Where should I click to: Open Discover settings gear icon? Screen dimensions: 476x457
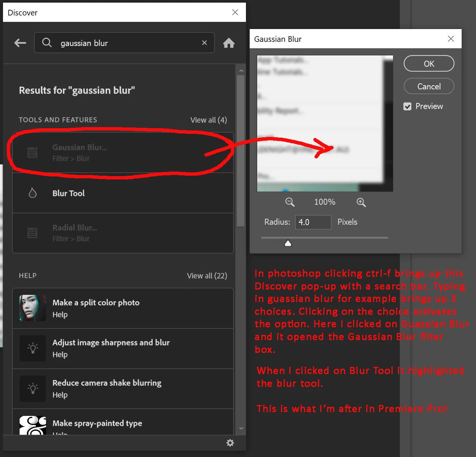(x=230, y=443)
